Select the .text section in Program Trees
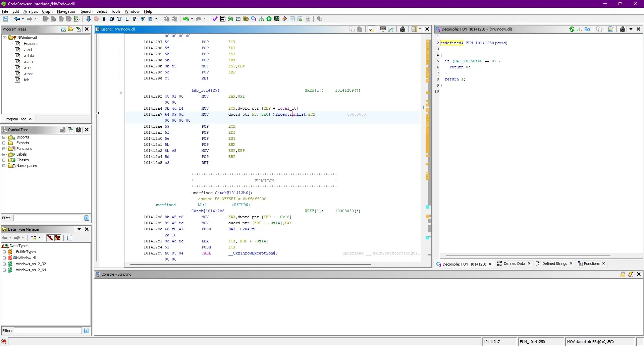Screen dimensions: 644x346 [x=28, y=50]
